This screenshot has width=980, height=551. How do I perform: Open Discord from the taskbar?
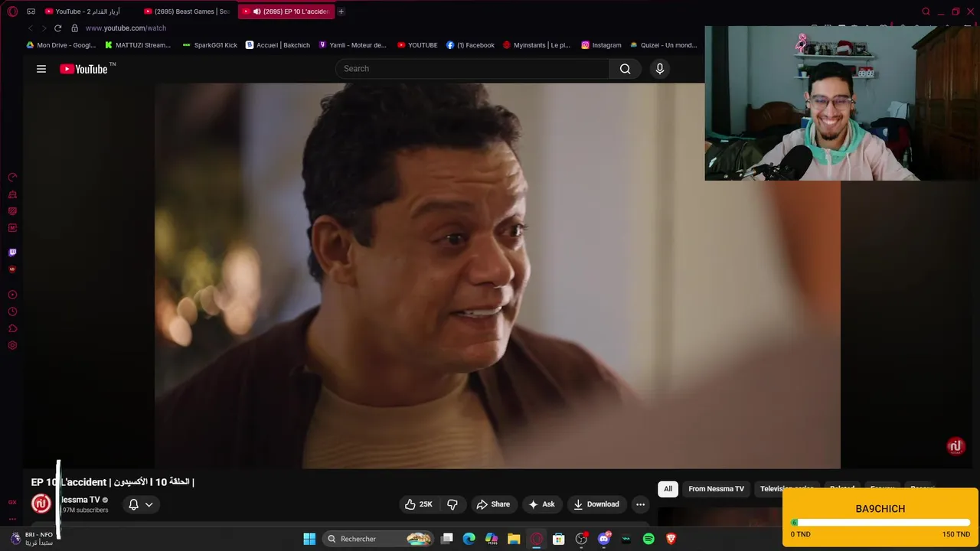[604, 539]
